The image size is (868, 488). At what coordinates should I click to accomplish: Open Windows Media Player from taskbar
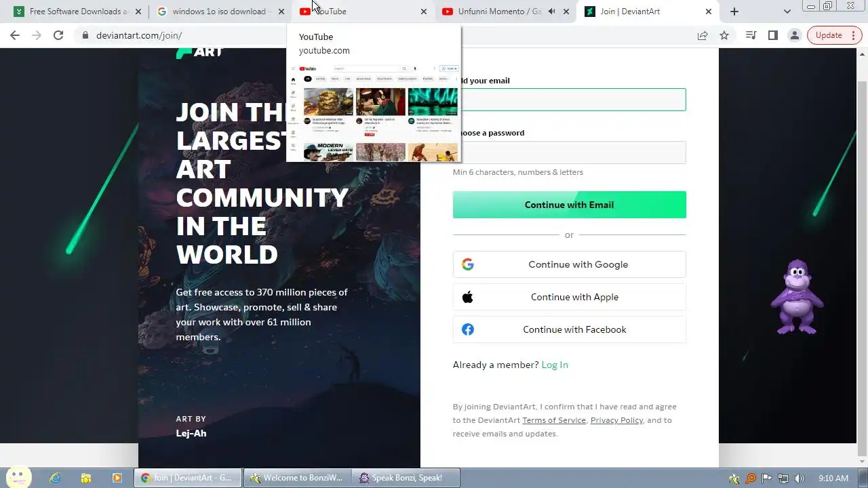[x=117, y=478]
